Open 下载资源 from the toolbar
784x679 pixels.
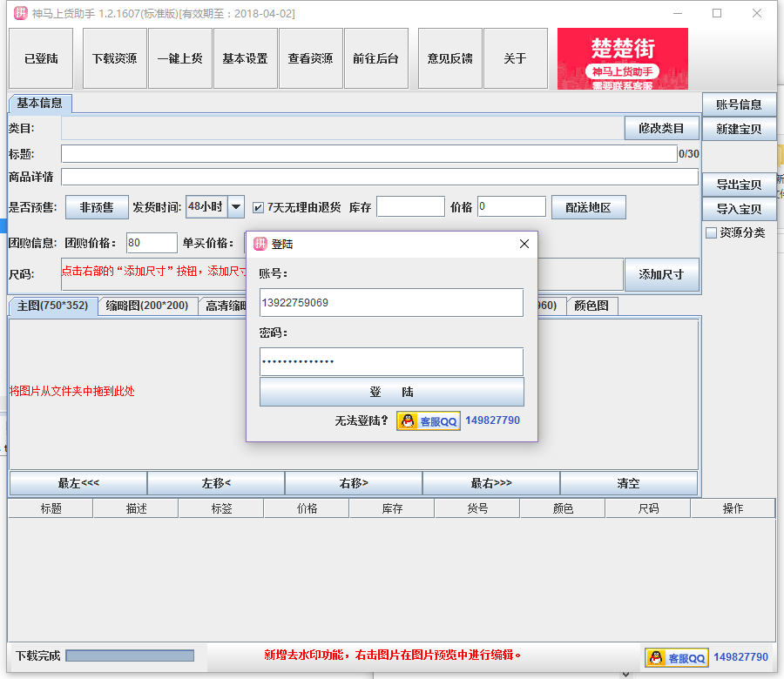(x=114, y=58)
